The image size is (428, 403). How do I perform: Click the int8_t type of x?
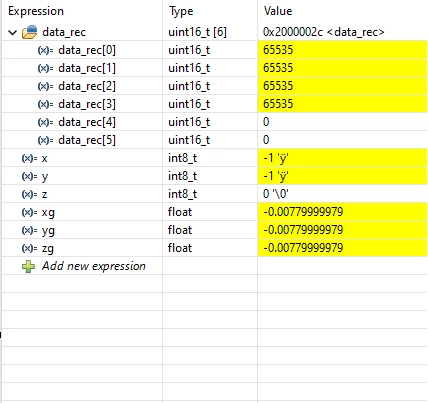[183, 158]
